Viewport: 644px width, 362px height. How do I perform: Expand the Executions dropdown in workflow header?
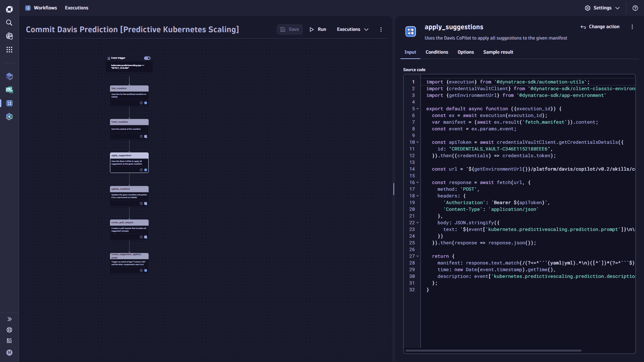[x=353, y=29]
